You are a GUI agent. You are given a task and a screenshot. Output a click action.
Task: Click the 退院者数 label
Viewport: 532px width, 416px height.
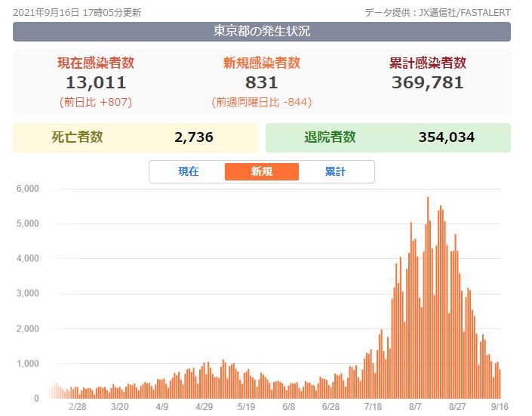(330, 137)
